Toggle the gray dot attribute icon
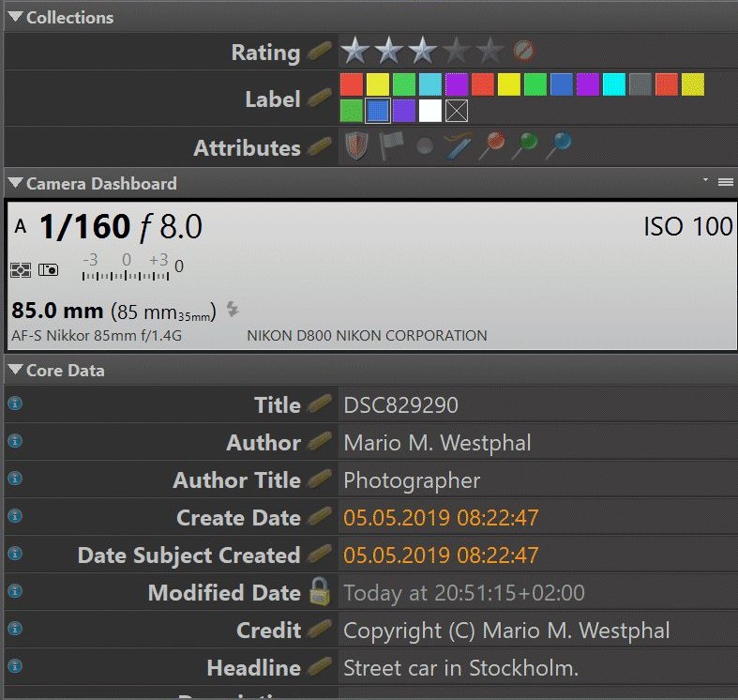This screenshot has height=700, width=738. 425,146
